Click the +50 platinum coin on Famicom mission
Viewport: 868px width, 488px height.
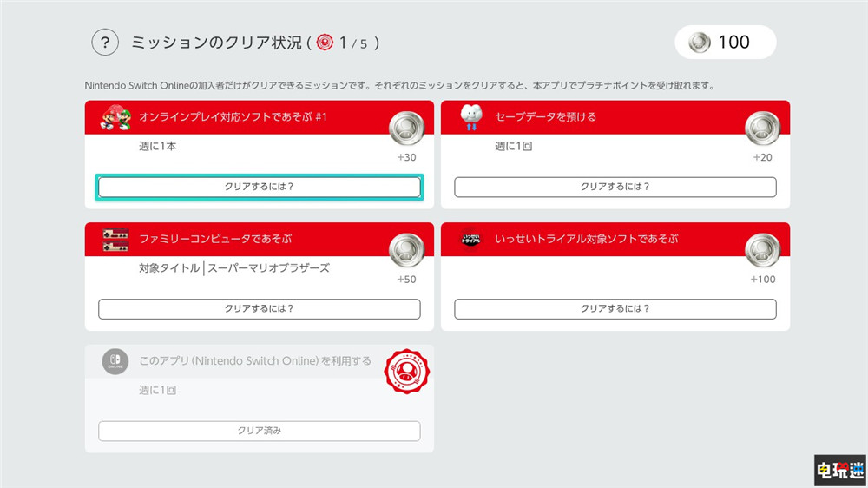click(406, 251)
